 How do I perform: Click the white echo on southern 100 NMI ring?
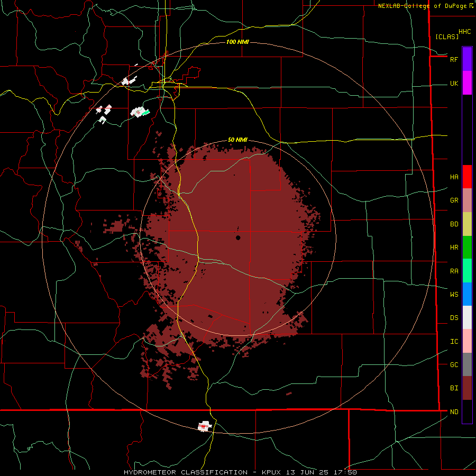205,426
